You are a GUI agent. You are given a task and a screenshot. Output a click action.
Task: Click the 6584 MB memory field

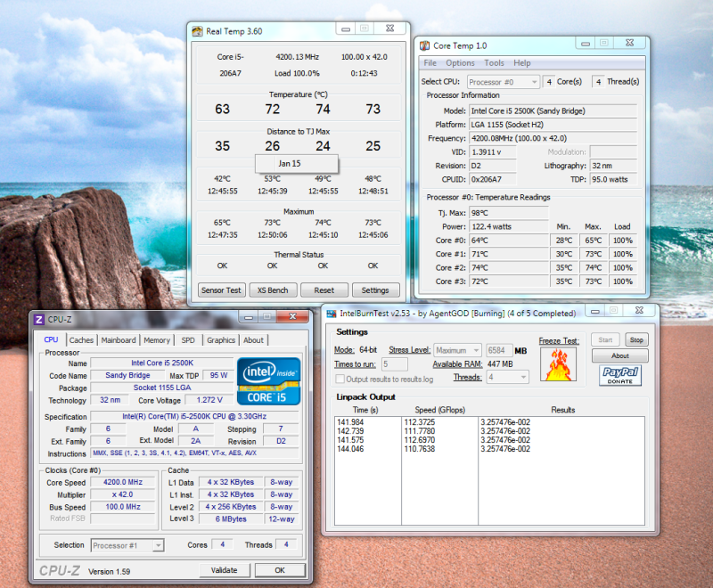pyautogui.click(x=499, y=350)
